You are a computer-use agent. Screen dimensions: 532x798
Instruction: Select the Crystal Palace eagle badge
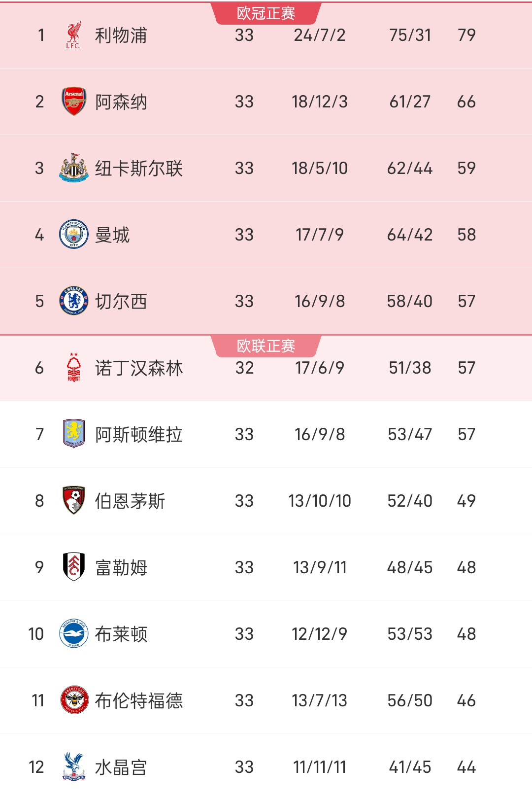[74, 766]
